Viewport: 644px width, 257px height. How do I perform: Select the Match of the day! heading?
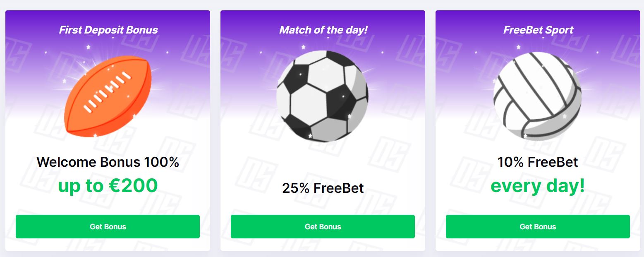(x=323, y=30)
